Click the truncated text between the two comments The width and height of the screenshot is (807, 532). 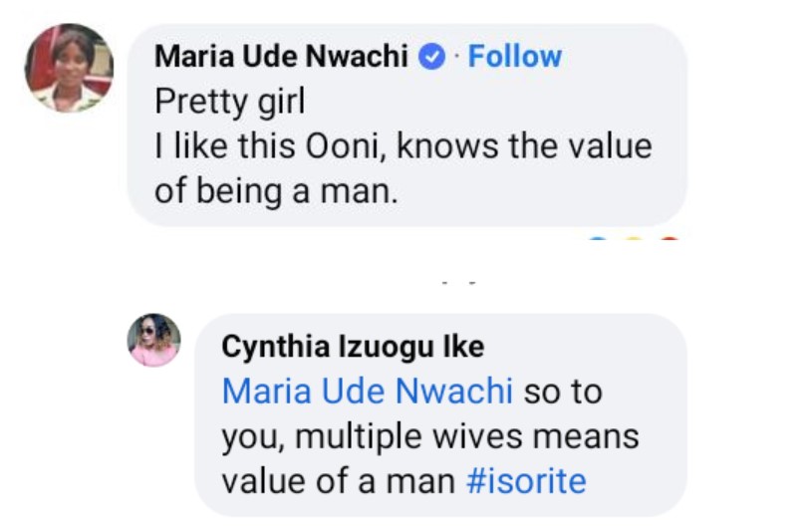pos(459,283)
